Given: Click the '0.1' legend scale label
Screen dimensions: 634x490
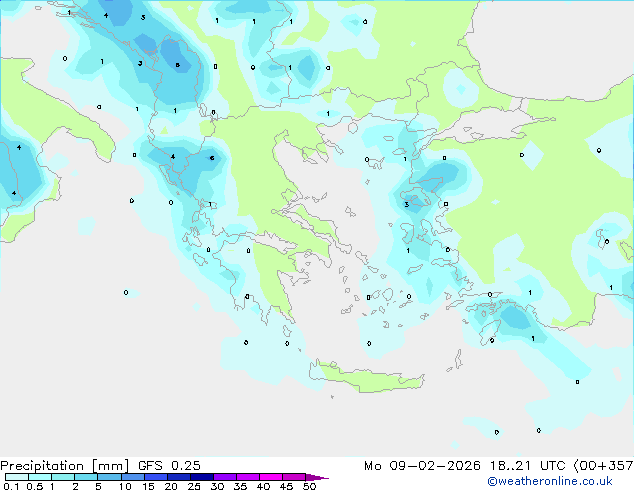Looking at the screenshot, I should (x=11, y=486).
